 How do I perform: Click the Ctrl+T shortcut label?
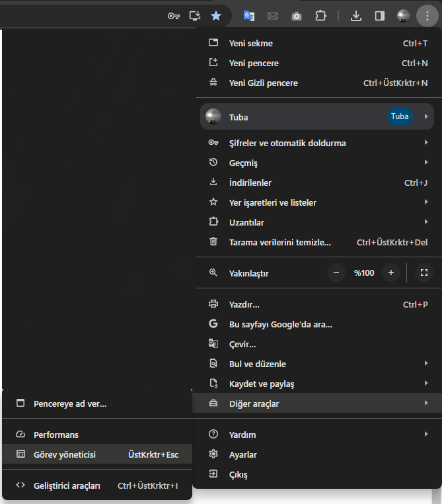(x=416, y=44)
